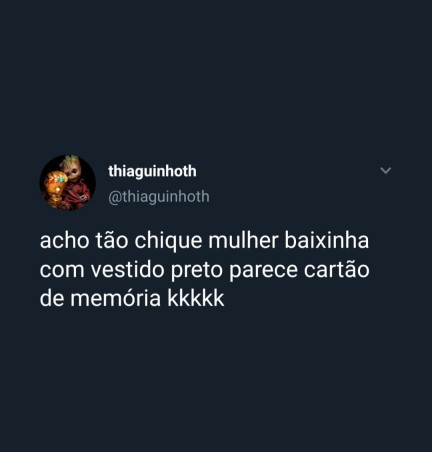Click the word "parece" in tweet
This screenshot has height=452, width=432.
pos(263,271)
